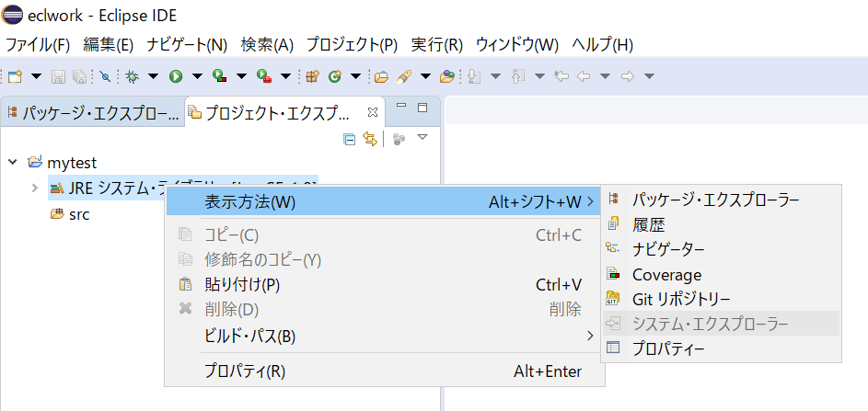Click the Open Type folder icon
Image resolution: width=868 pixels, height=411 pixels.
[x=381, y=76]
